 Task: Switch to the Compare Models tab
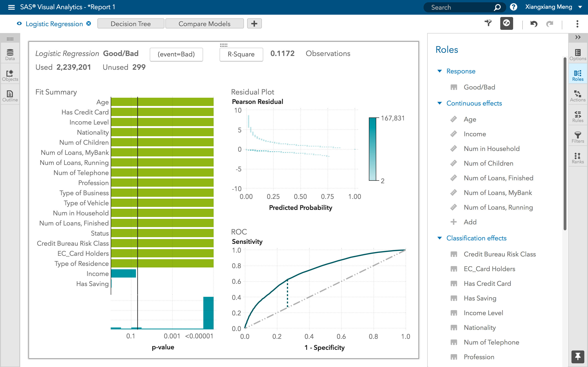coord(204,24)
